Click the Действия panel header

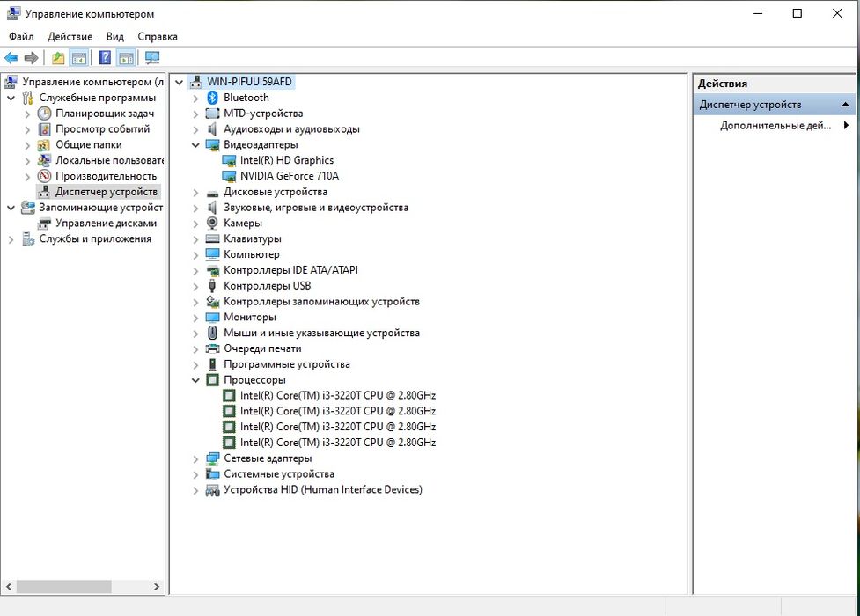tap(774, 84)
